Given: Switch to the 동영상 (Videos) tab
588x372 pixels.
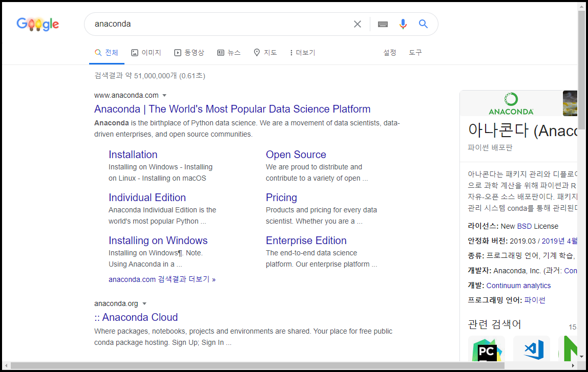Looking at the screenshot, I should click(x=189, y=53).
